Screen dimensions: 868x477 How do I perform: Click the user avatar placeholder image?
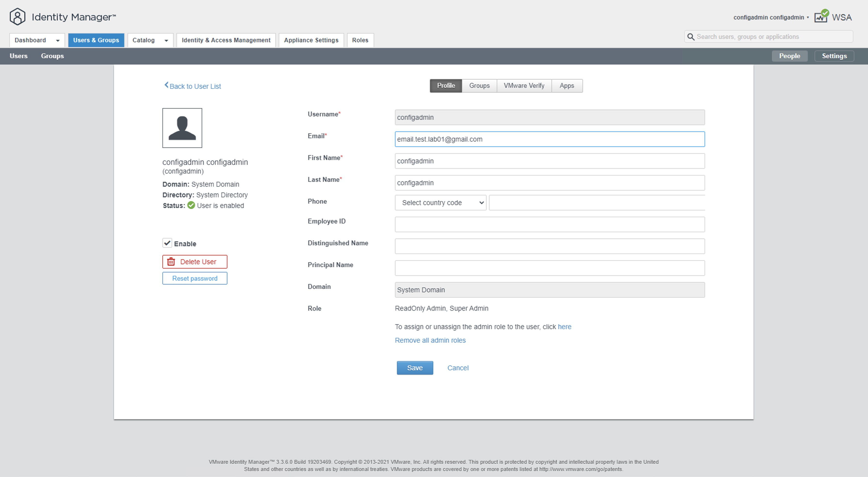click(182, 128)
